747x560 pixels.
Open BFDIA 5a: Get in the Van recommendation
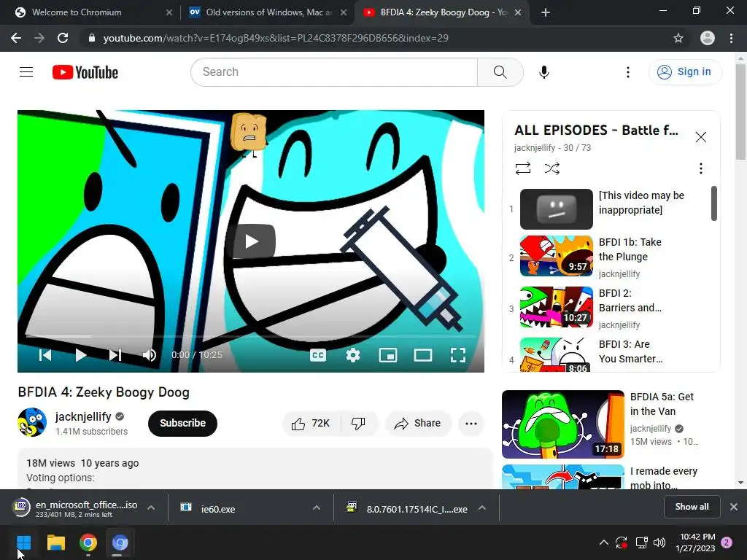pos(611,424)
